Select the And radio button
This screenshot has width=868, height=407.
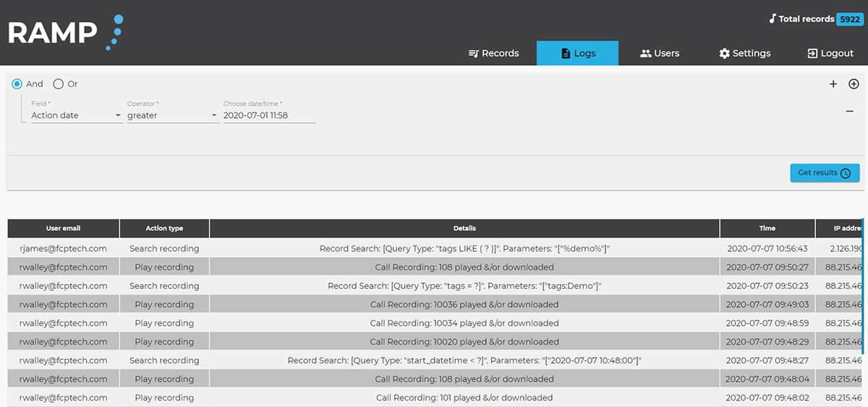click(x=17, y=84)
